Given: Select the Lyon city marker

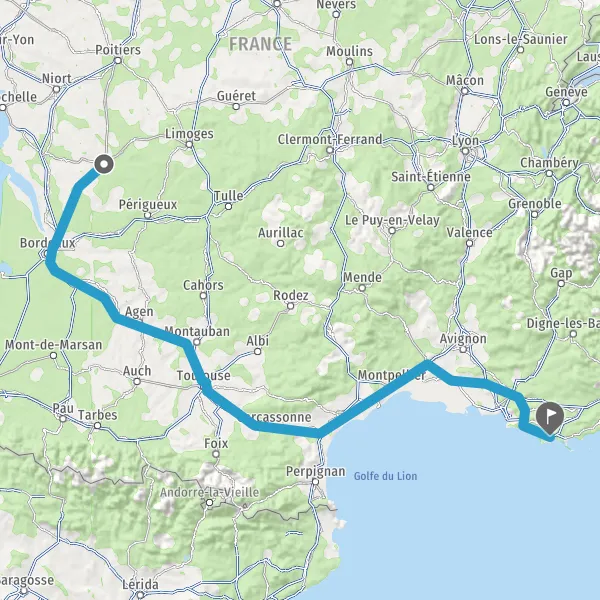Looking at the screenshot, I should click(465, 151).
